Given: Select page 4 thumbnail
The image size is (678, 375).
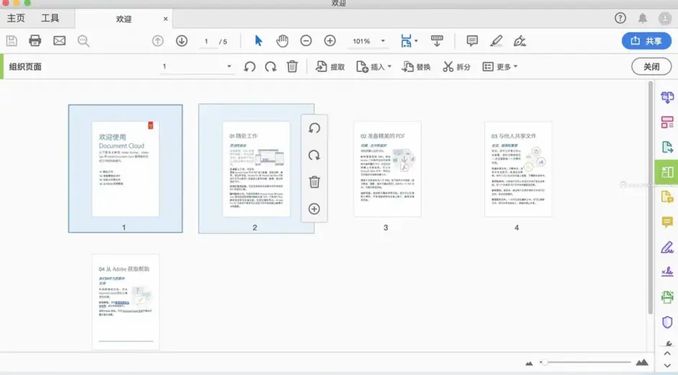Looking at the screenshot, I should pos(518,169).
